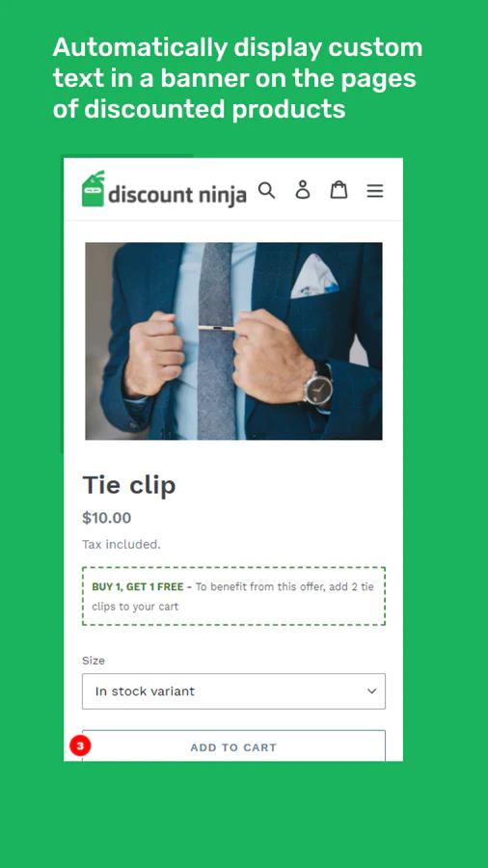
Task: Select the In stock variant option text
Action: click(x=145, y=691)
